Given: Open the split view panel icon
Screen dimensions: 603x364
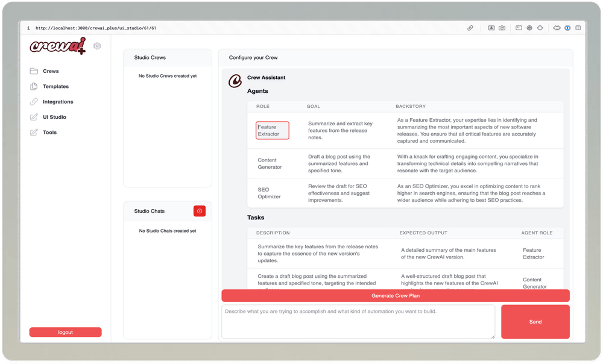Looking at the screenshot, I should 578,28.
